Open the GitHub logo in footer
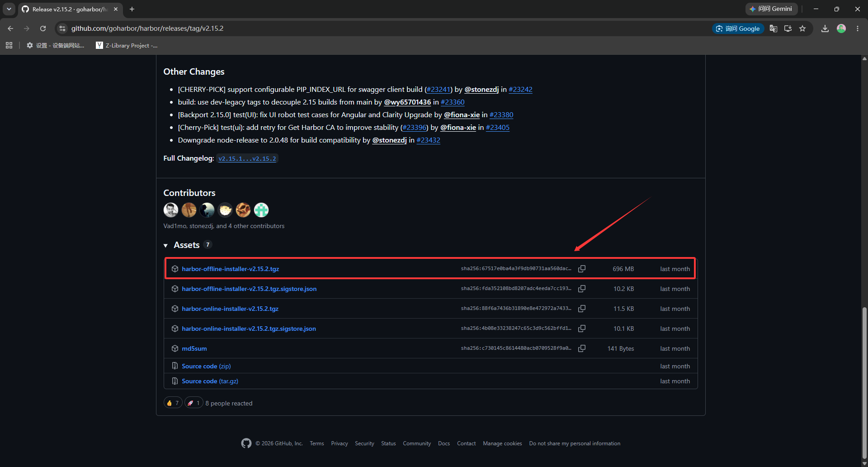The height and width of the screenshot is (467, 868). click(x=246, y=443)
